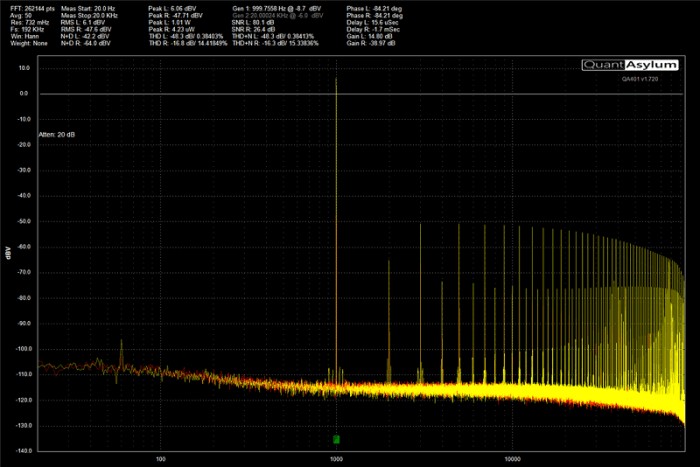Click the 'Gain R: -38.97 dB' readout
This screenshot has height=467, width=700.
click(x=371, y=43)
